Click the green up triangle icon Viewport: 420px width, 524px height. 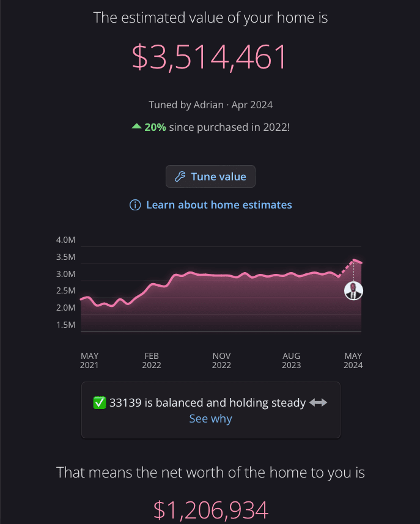click(x=136, y=127)
